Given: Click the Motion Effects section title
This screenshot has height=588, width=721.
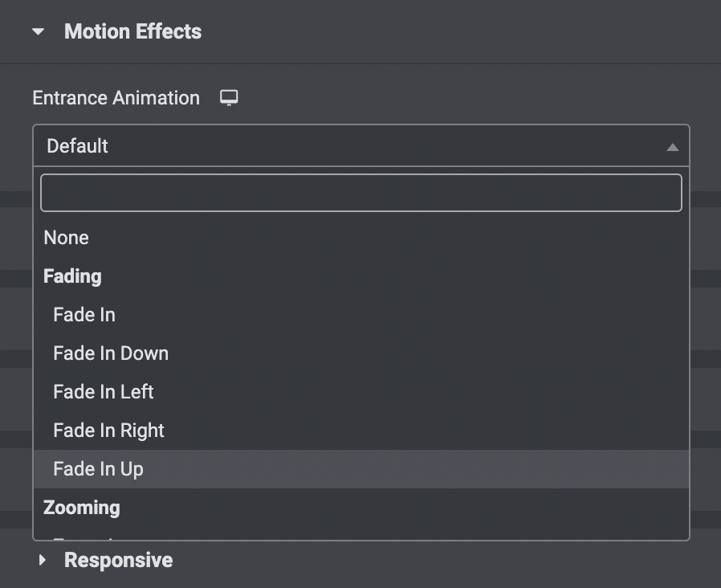Looking at the screenshot, I should pyautogui.click(x=133, y=32).
